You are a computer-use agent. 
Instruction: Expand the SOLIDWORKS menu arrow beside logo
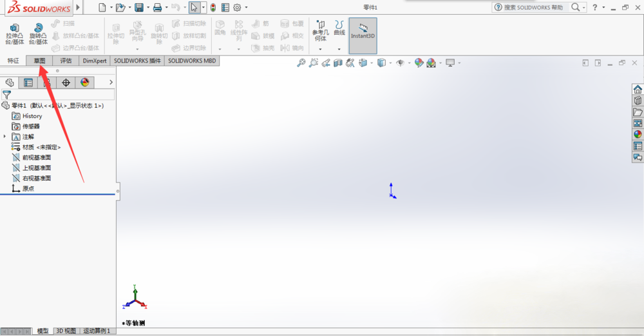tap(78, 7)
